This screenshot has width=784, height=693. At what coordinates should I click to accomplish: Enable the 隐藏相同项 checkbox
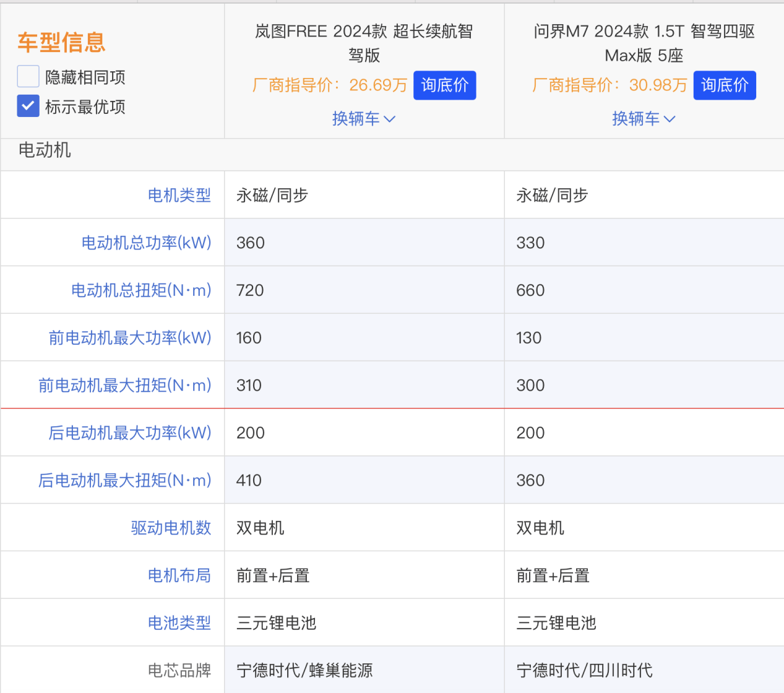point(28,77)
